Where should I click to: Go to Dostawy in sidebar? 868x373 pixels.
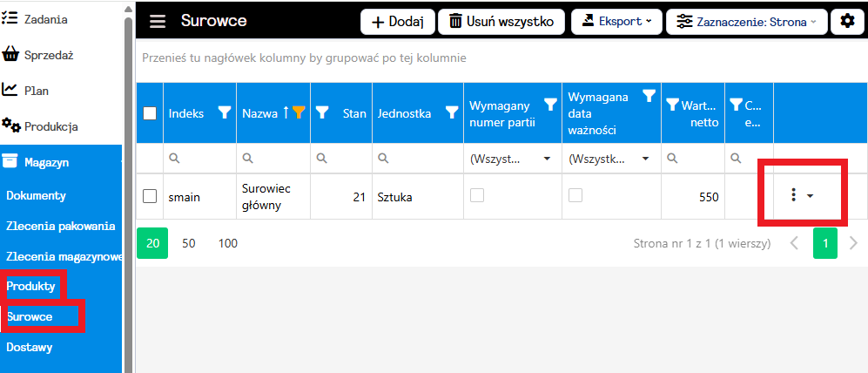click(x=30, y=347)
